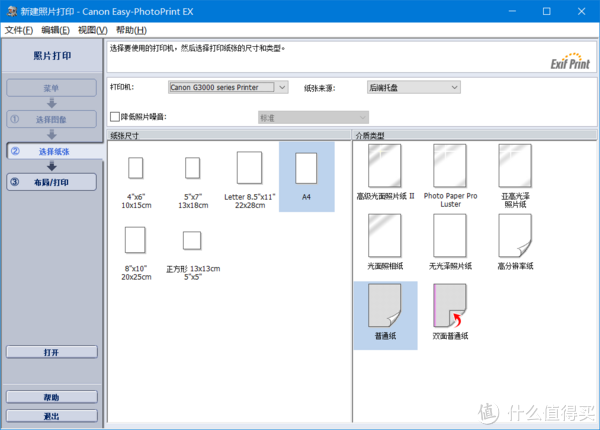Click the 纸张尺寸 panel header
This screenshot has height=430, width=600.
[x=229, y=135]
